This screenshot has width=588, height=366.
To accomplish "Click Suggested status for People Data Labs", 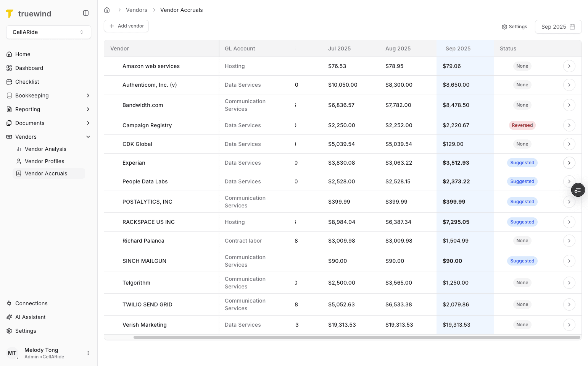I will tap(522, 181).
